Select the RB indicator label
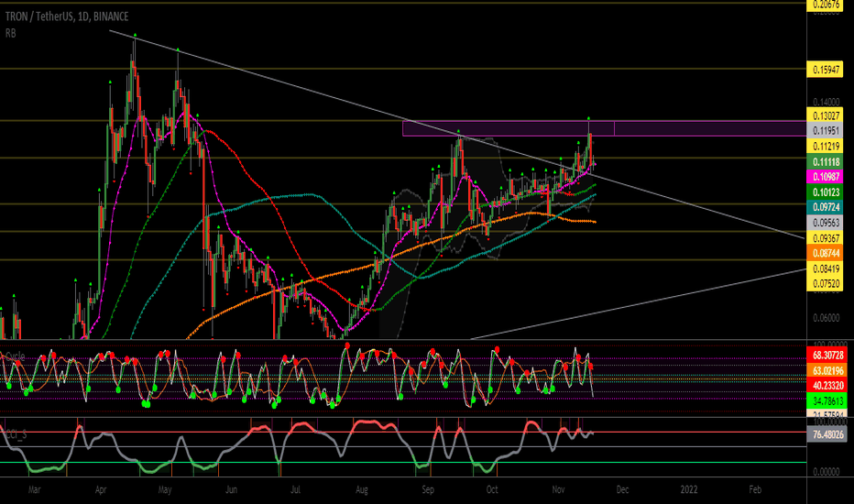The width and height of the screenshot is (854, 504). coord(10,33)
